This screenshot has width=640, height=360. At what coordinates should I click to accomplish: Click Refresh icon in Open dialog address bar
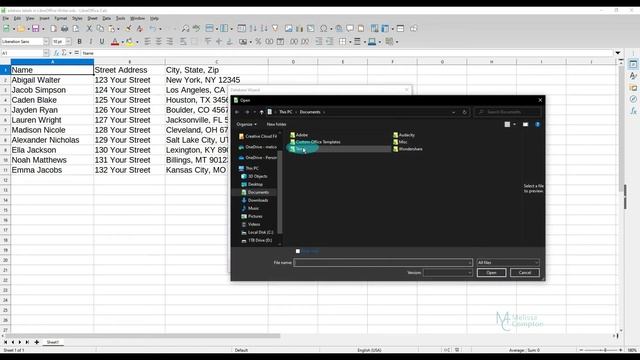464,112
